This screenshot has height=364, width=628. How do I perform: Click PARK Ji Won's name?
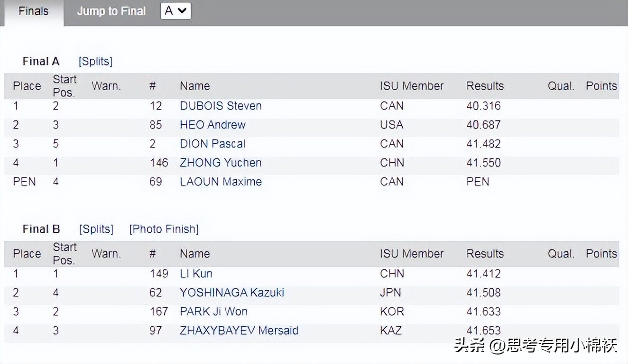click(213, 311)
